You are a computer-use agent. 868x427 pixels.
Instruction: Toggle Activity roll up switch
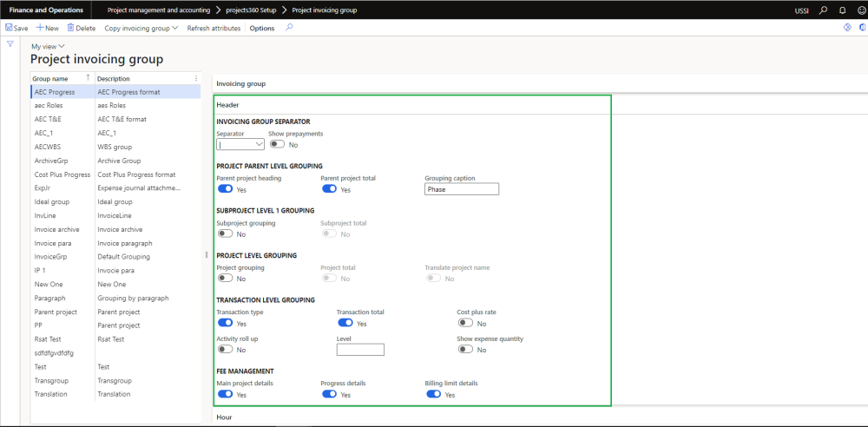tap(226, 350)
